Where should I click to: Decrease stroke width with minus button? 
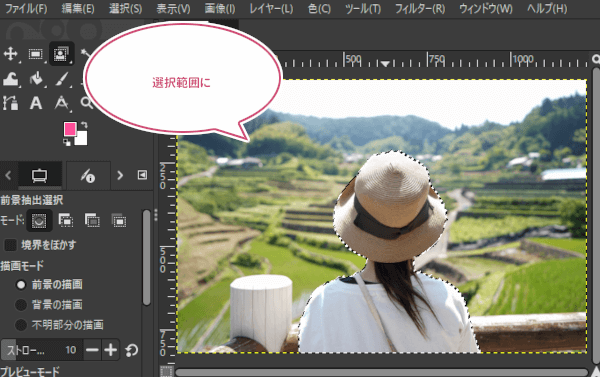[x=92, y=350]
